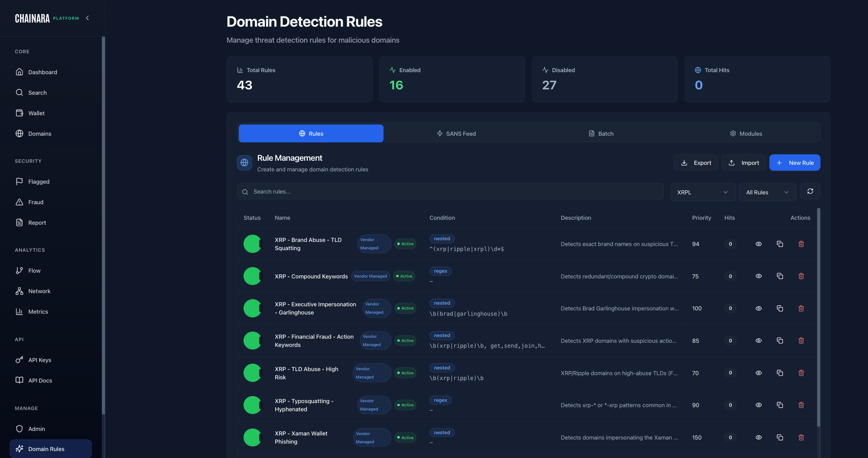Toggle status of Financial Fraud Action Keywords

pos(252,341)
